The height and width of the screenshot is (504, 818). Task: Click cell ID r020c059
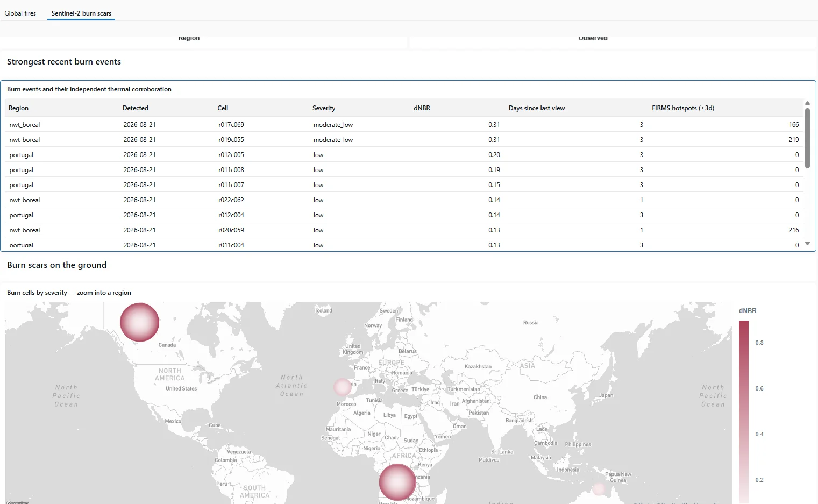pos(231,230)
